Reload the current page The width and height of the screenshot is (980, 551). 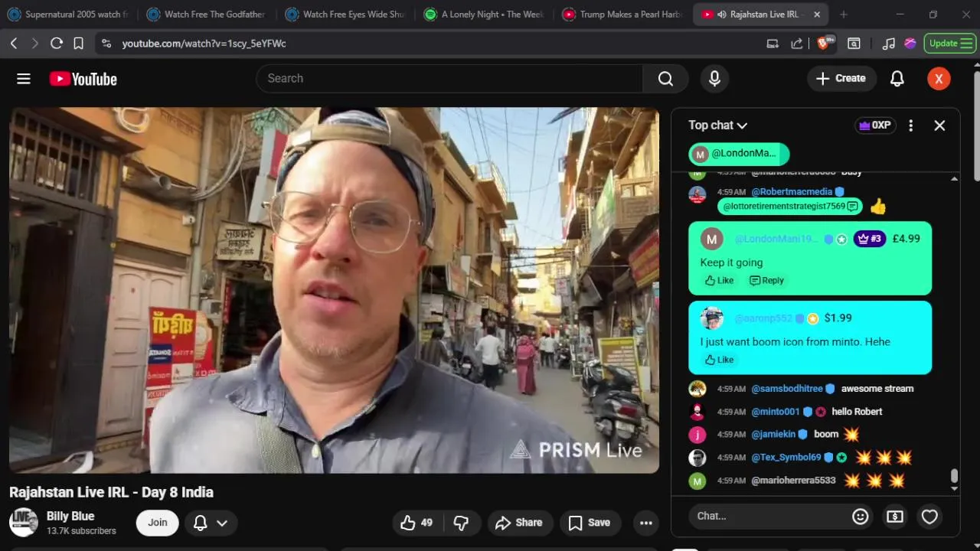click(x=56, y=44)
